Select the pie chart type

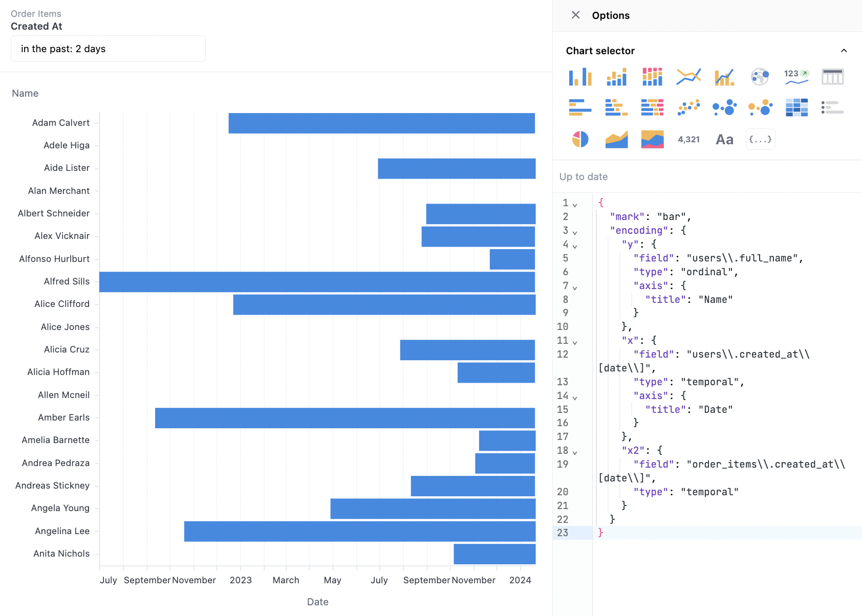580,139
